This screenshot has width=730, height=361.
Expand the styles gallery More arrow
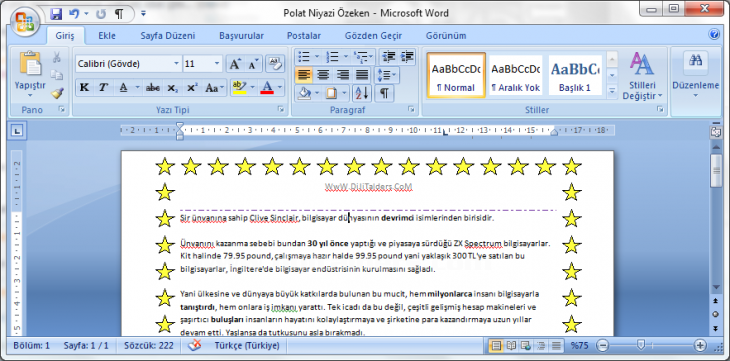(x=612, y=91)
